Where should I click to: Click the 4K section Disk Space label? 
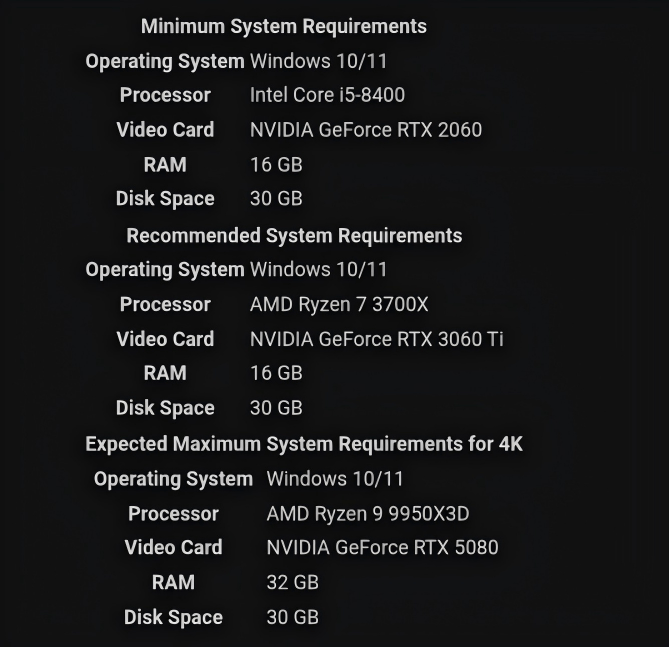click(x=173, y=618)
